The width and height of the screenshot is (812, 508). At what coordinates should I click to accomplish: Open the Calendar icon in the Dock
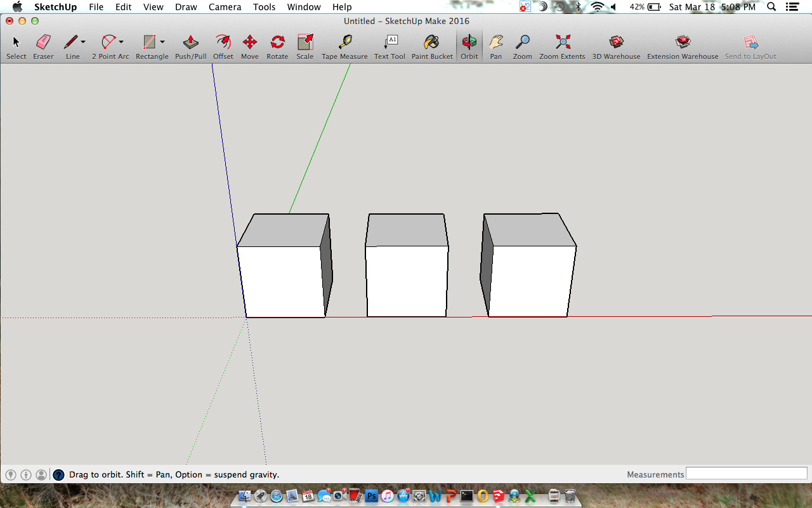(308, 496)
